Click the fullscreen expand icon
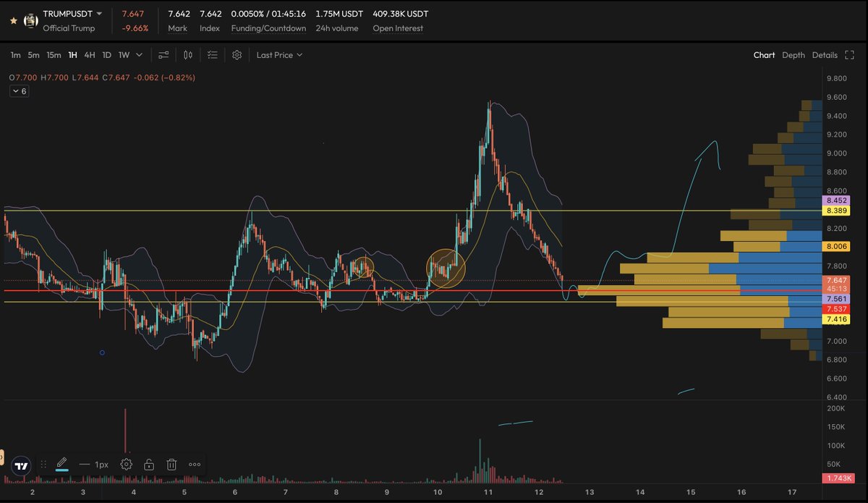868x503 pixels. click(x=851, y=55)
